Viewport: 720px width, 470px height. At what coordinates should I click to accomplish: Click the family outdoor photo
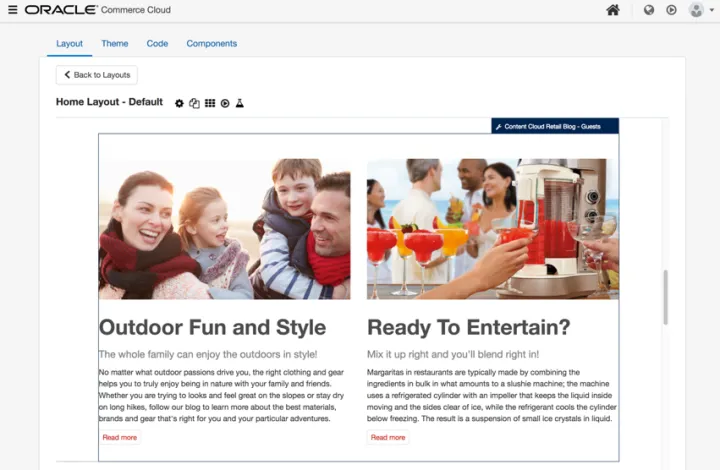(224, 229)
